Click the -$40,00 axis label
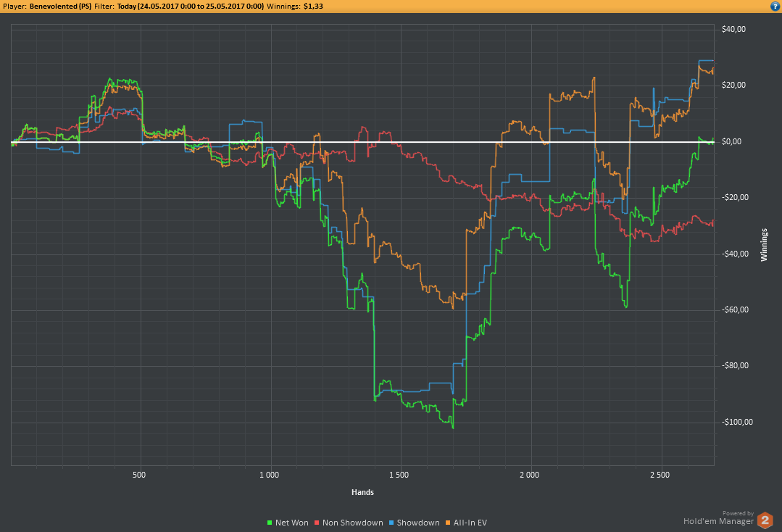The height and width of the screenshot is (532, 782). 735,254
